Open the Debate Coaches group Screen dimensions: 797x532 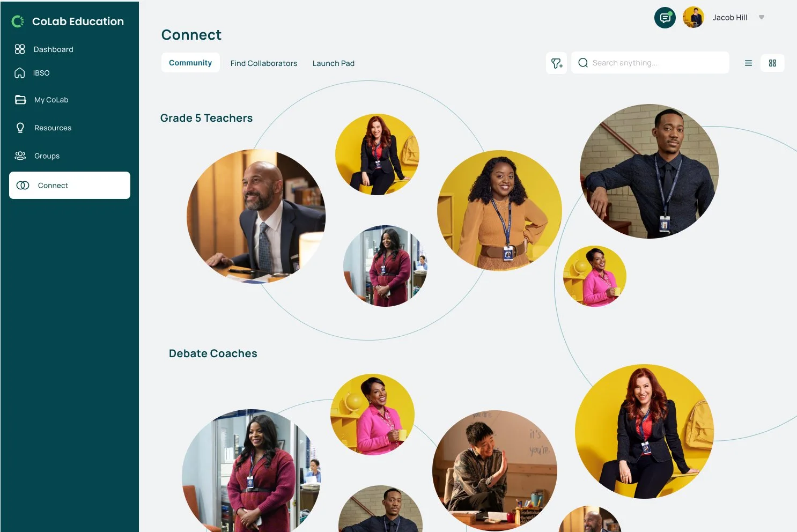[213, 353]
